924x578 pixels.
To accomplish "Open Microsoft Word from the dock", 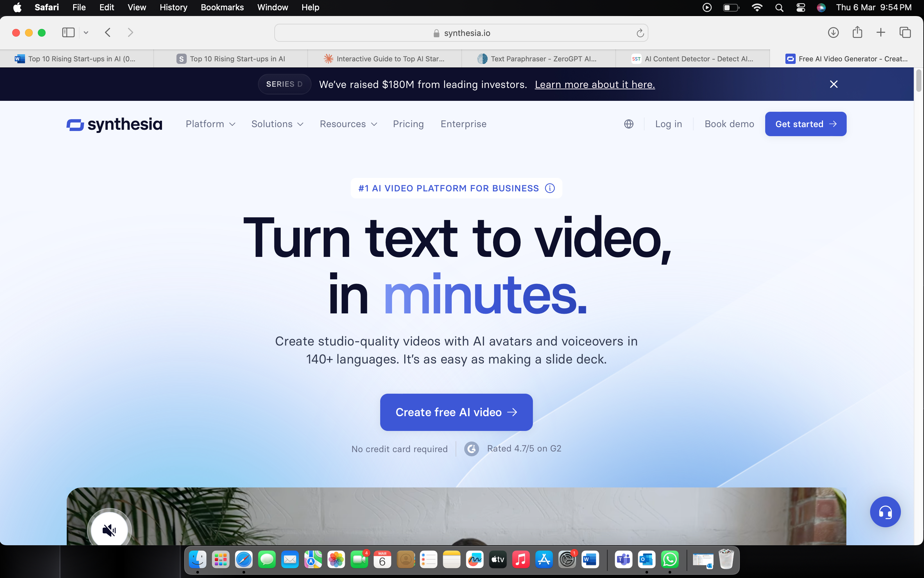I will pos(590,560).
